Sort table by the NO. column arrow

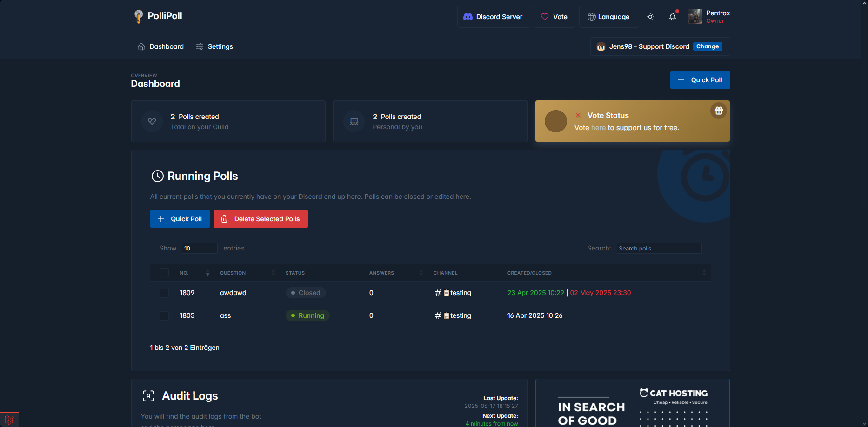pyautogui.click(x=207, y=273)
